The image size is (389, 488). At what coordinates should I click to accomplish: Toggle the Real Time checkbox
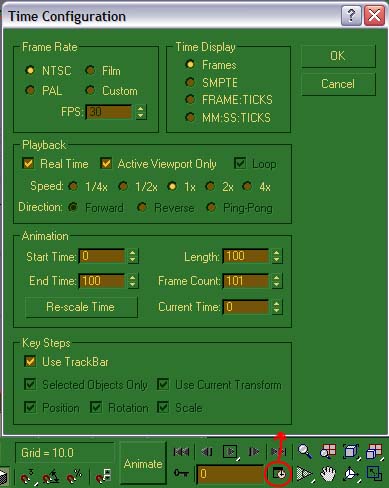click(29, 163)
